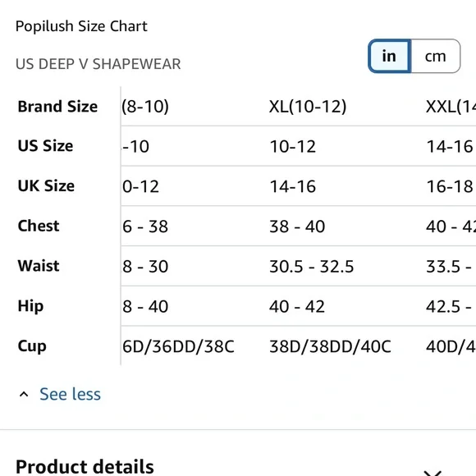
Task: Open the Product details heading
Action: coord(85,467)
